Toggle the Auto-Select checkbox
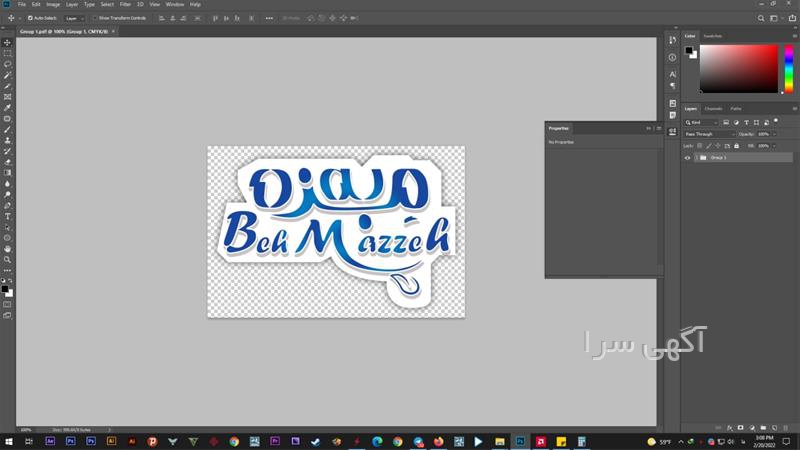800x450 pixels. click(30, 18)
